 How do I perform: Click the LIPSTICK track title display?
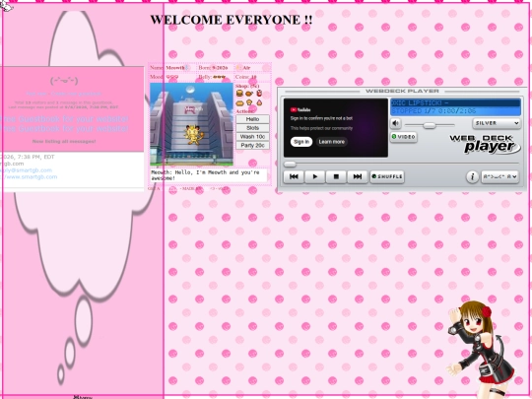[456, 102]
